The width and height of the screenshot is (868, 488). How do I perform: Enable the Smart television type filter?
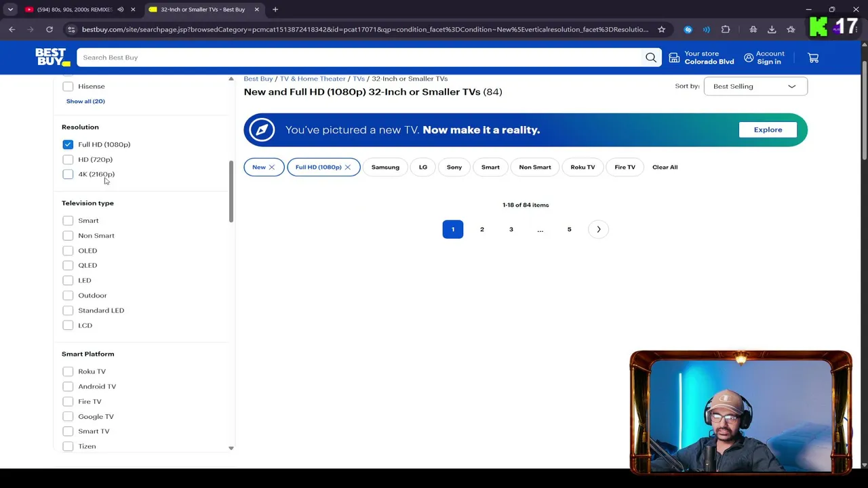click(68, 220)
